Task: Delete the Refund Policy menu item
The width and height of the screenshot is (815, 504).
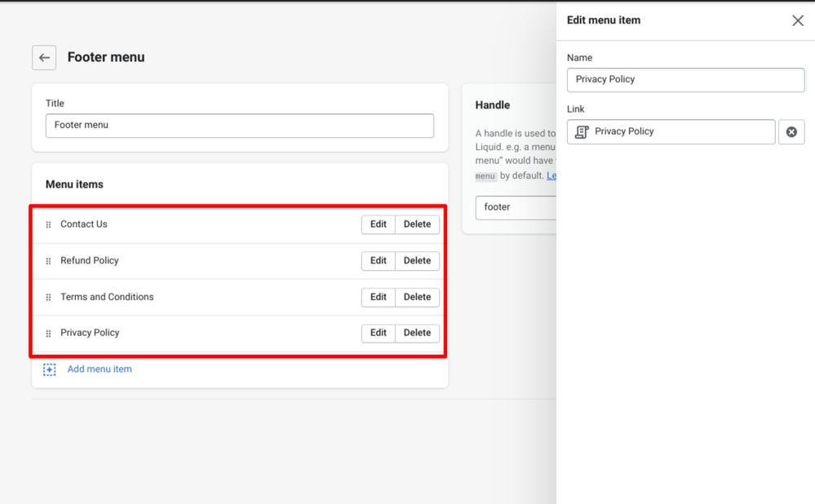Action: (418, 261)
